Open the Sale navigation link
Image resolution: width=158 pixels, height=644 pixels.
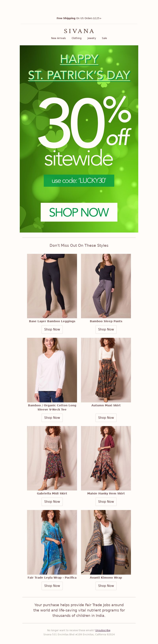coord(104,38)
